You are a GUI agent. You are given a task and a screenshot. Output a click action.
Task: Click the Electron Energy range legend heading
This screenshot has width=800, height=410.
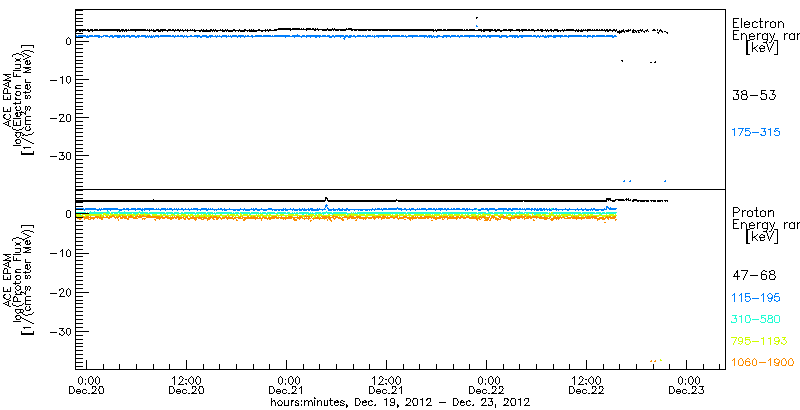tap(765, 36)
